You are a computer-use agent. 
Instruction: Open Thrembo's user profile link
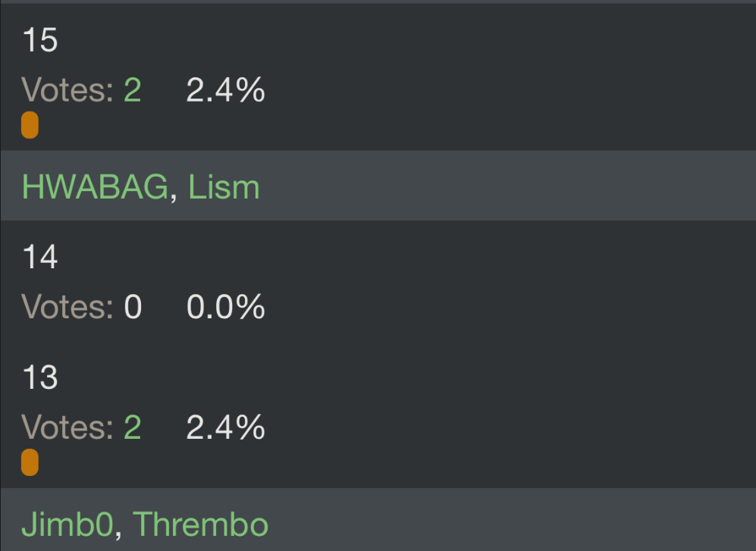tap(200, 524)
